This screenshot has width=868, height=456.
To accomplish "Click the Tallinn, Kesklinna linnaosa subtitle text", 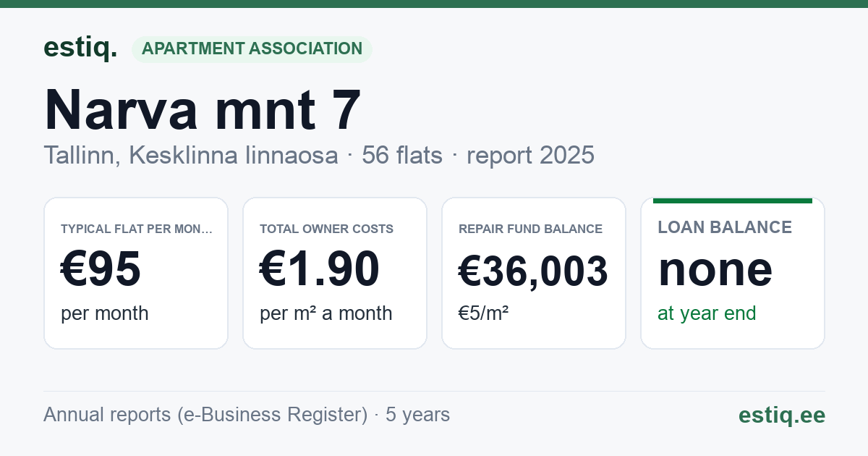I will (191, 155).
